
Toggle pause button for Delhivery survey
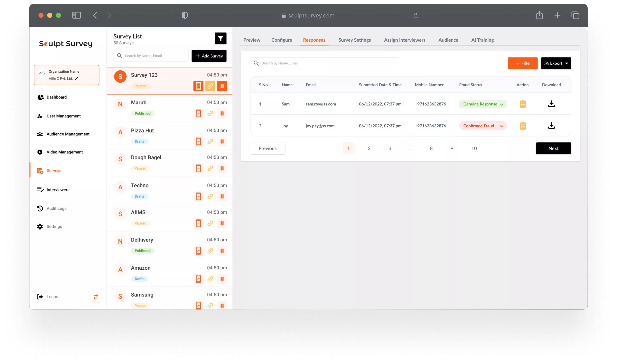pyautogui.click(x=222, y=251)
